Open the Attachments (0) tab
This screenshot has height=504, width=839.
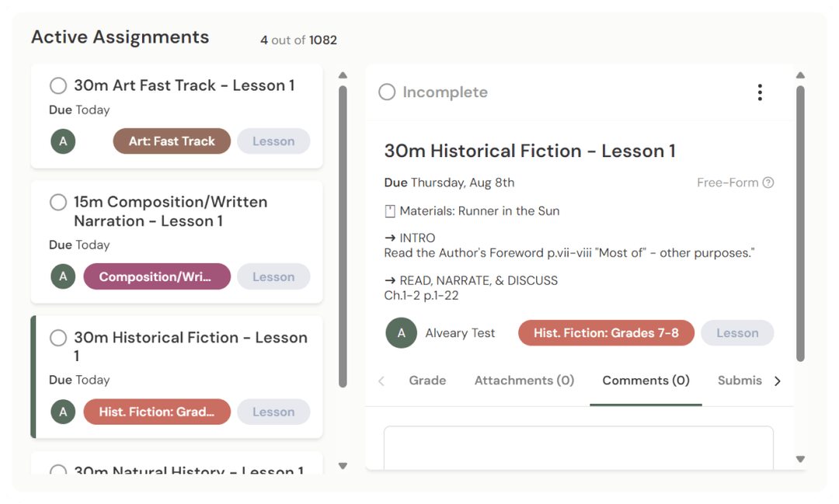[x=524, y=381]
